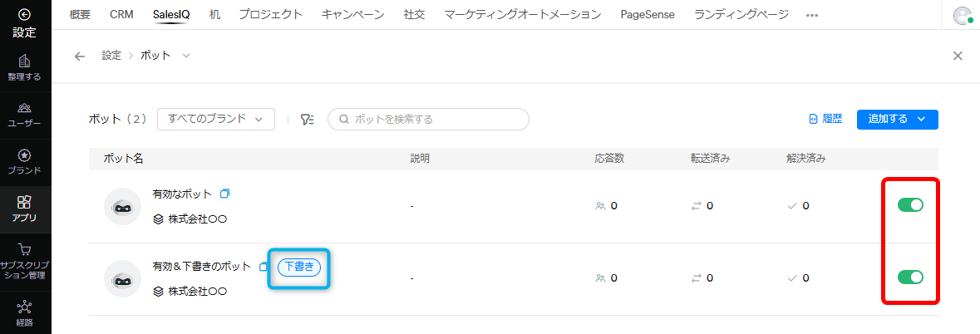Open サブスクリプション管理 cart icon
The width and height of the screenshot is (980, 334).
click(x=25, y=250)
